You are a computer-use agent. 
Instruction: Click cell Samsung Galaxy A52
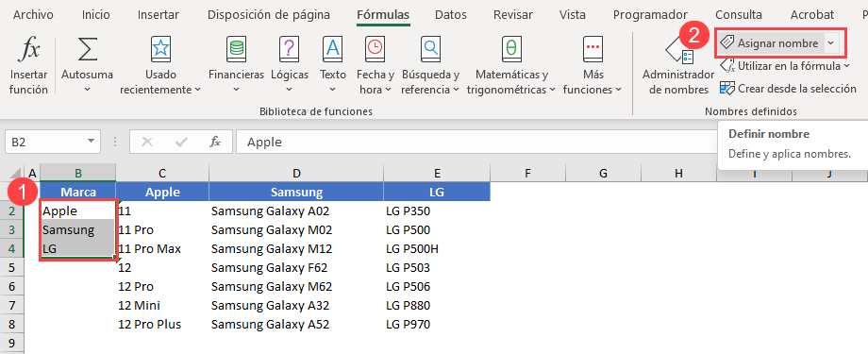coord(296,324)
